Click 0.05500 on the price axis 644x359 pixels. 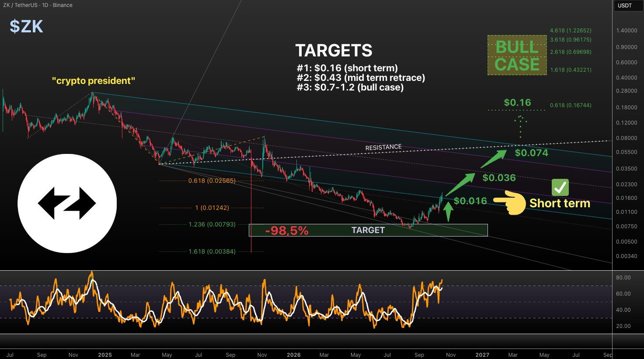pos(627,152)
